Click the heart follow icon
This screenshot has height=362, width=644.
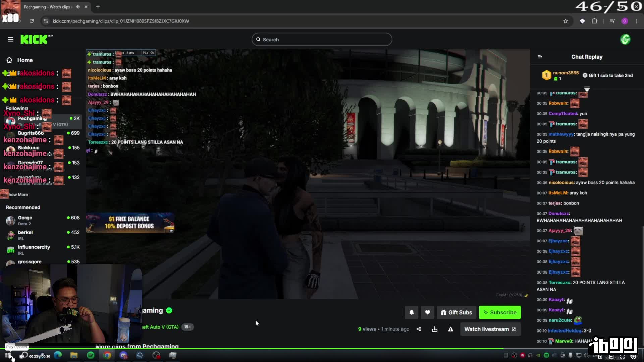point(428,312)
